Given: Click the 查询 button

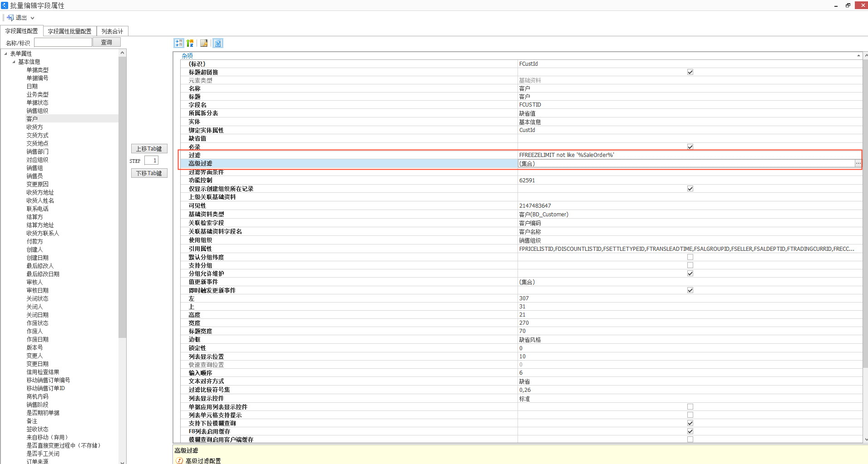Looking at the screenshot, I should pos(106,42).
